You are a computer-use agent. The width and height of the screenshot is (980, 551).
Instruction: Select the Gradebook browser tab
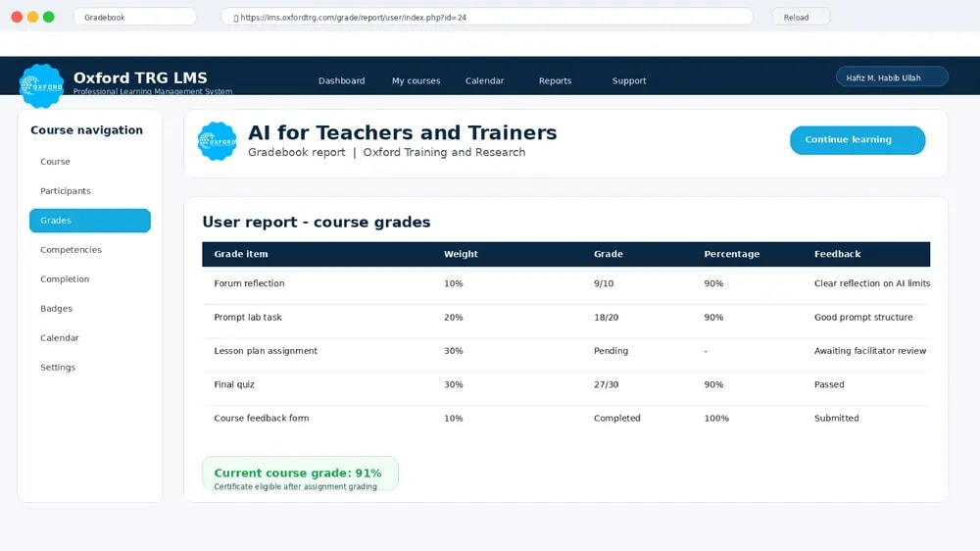pyautogui.click(x=135, y=17)
